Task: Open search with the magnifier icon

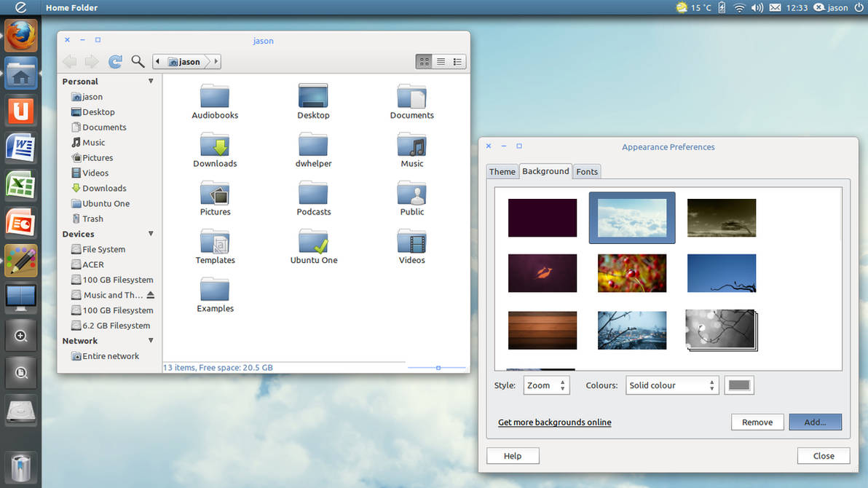Action: [138, 61]
